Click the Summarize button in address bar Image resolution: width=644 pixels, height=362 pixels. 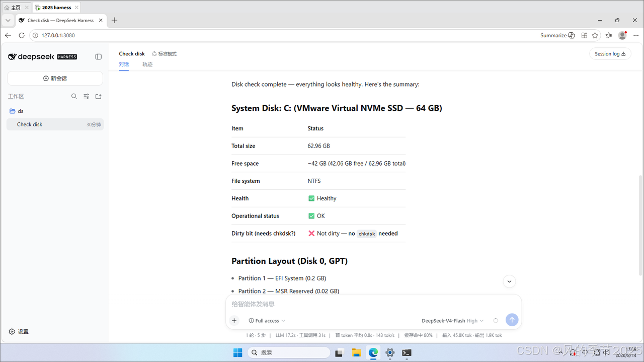(x=557, y=35)
